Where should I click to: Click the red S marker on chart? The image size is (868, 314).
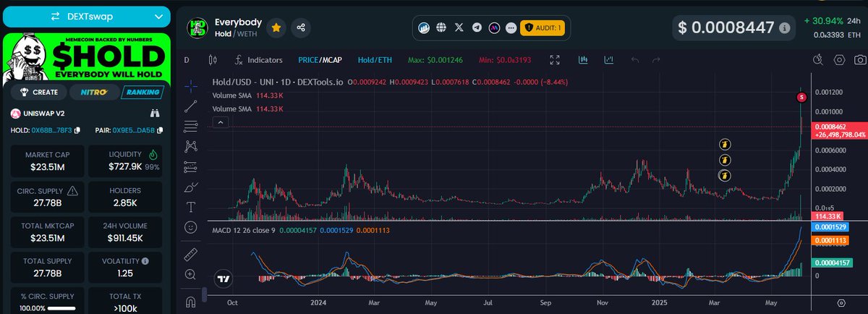coord(801,97)
